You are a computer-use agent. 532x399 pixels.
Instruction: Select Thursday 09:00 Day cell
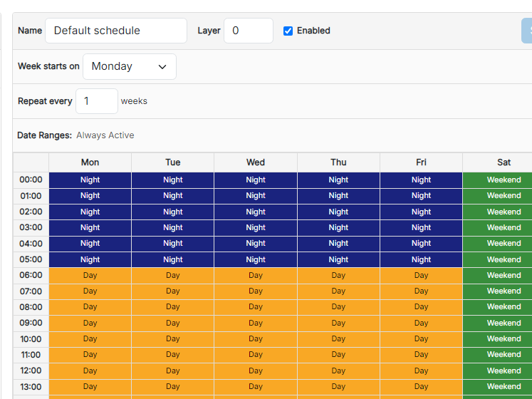[x=338, y=323]
